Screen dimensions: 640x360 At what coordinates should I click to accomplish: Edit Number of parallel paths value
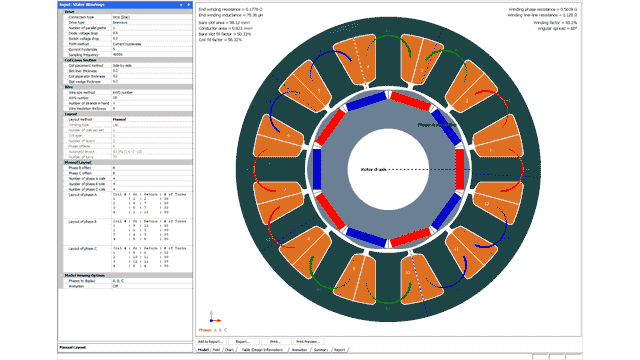151,28
